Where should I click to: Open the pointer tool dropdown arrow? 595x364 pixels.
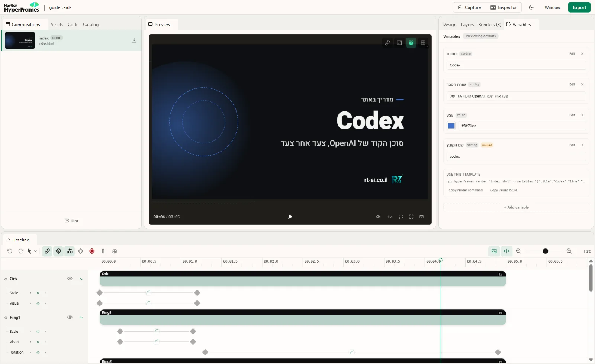pos(36,251)
